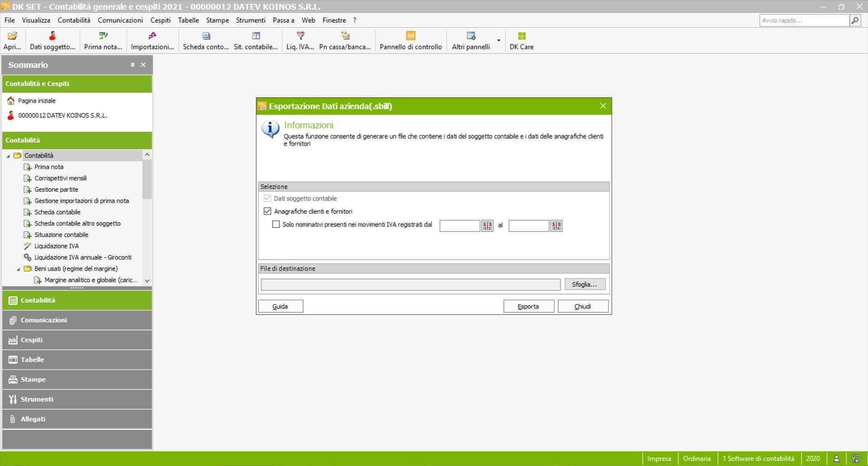
Task: Click the Pagina iniziale home icon
Action: point(11,100)
